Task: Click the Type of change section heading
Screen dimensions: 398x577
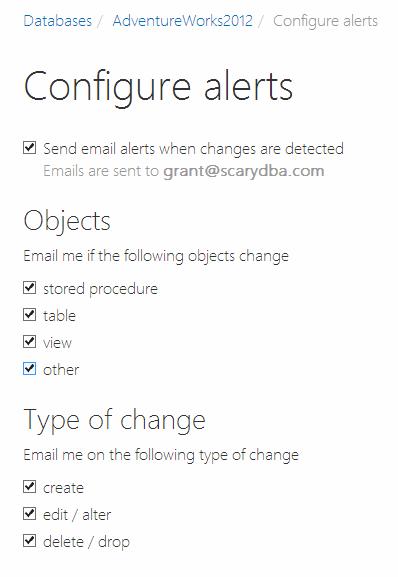Action: coord(114,421)
